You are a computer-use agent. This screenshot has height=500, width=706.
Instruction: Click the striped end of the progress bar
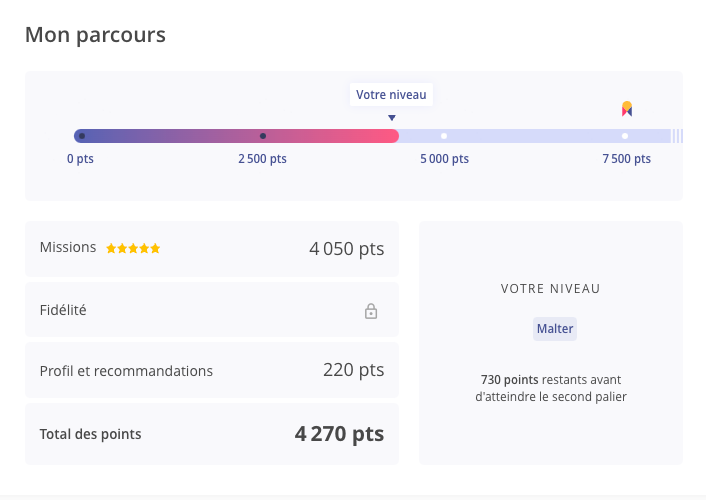677,136
